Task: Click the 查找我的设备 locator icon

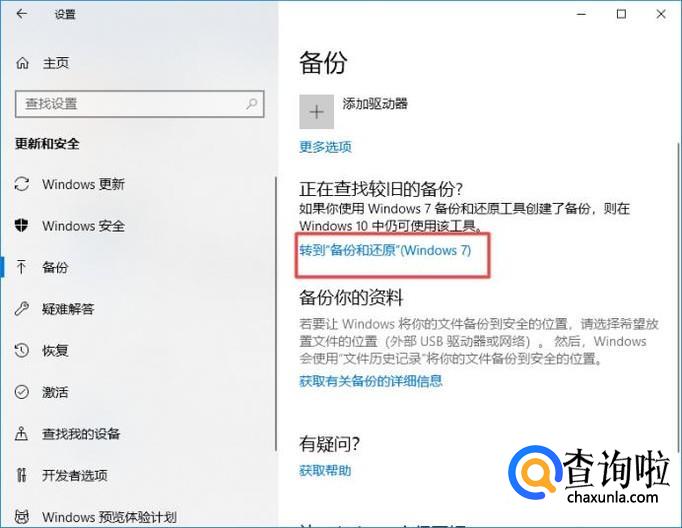Action: [x=21, y=434]
